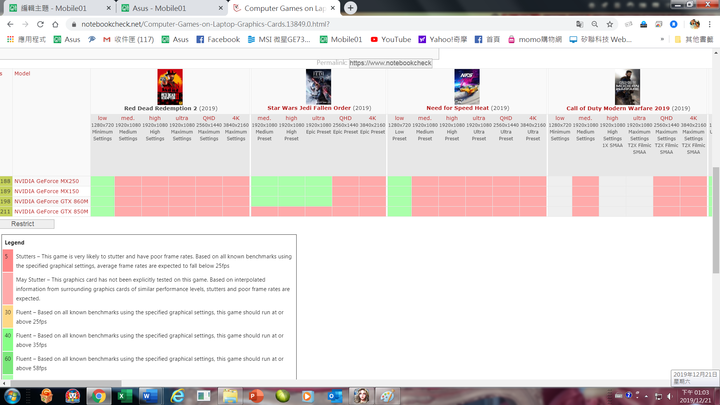Open NVIDIA GeForce MX150 link

[46, 191]
